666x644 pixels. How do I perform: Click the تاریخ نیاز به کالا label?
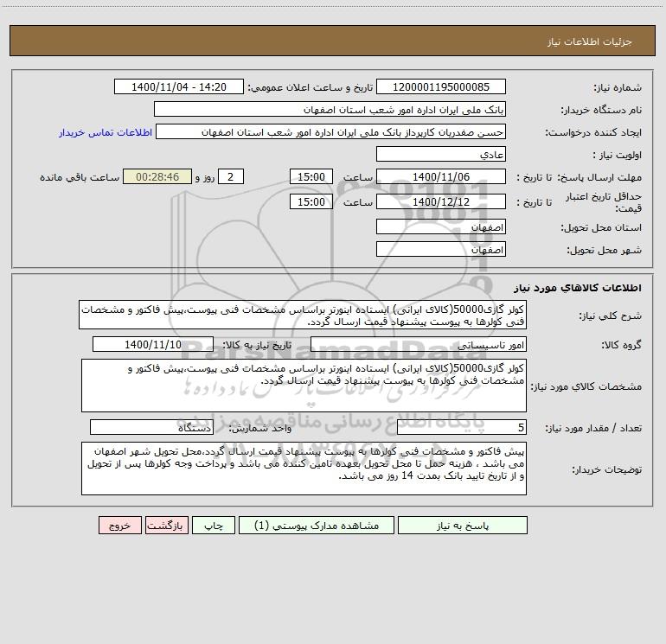(257, 345)
